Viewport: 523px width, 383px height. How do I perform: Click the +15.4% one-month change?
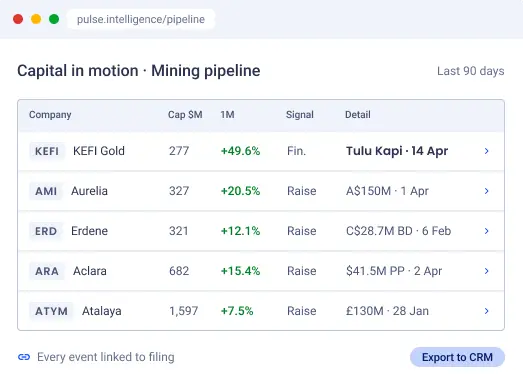coord(240,271)
